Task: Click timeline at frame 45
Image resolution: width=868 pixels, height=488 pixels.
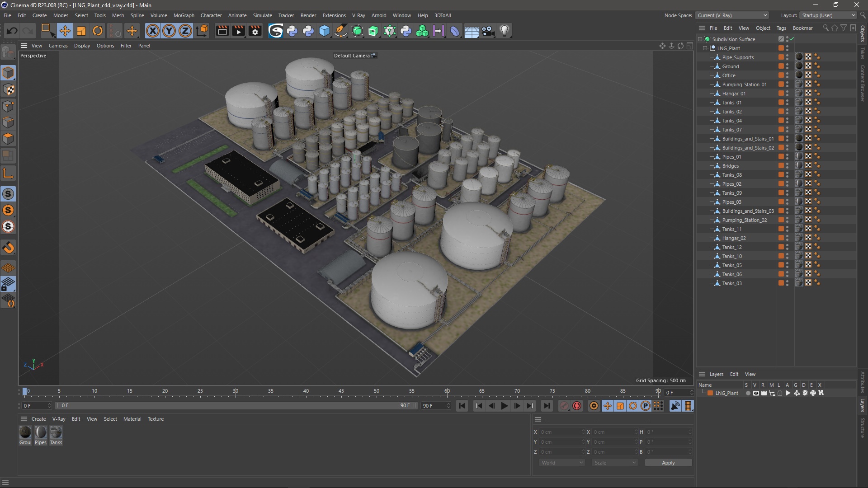Action: click(341, 391)
